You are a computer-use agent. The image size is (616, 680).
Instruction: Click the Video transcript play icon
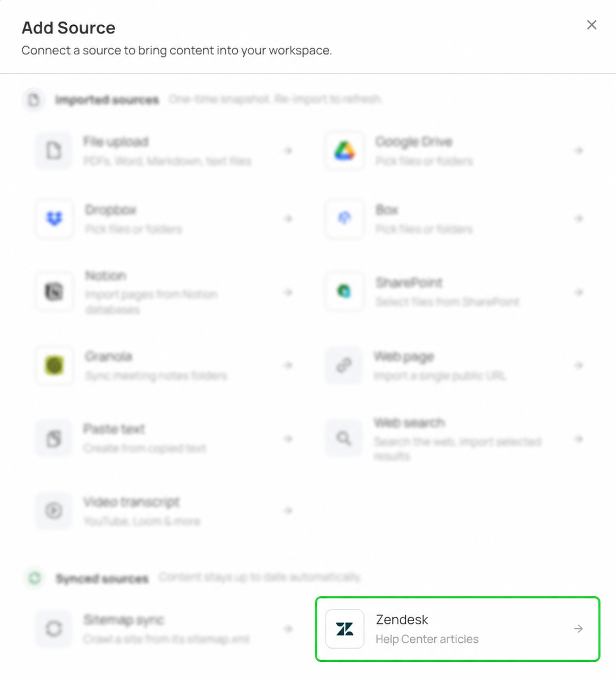point(54,511)
